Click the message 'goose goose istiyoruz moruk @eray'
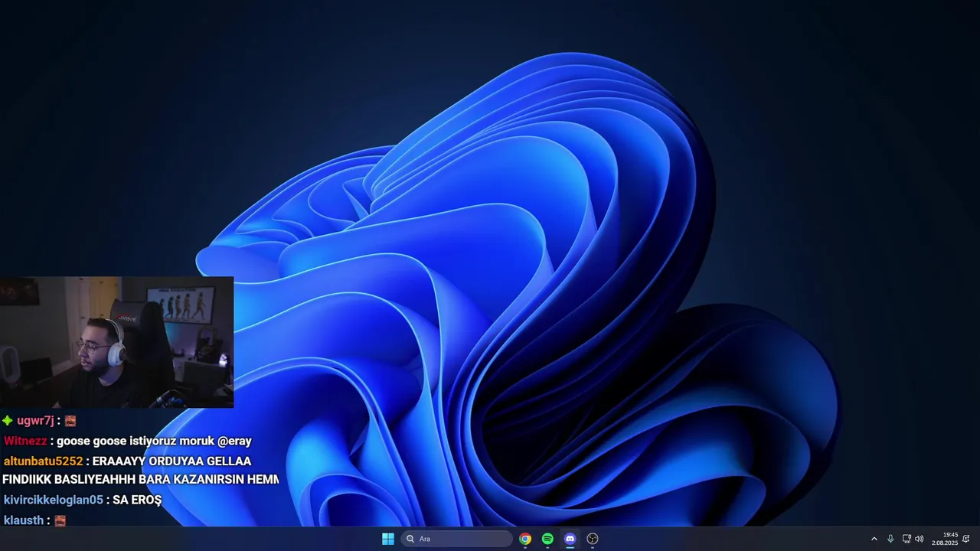The width and height of the screenshot is (980, 551). [x=154, y=441]
